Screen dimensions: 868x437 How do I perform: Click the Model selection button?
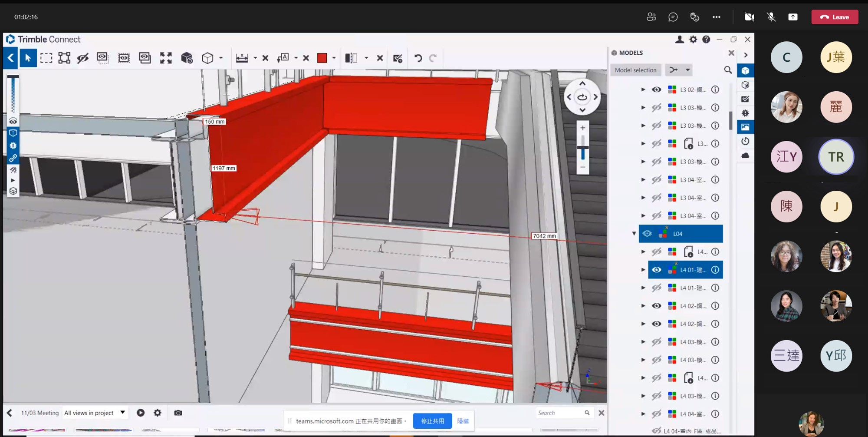tap(635, 70)
